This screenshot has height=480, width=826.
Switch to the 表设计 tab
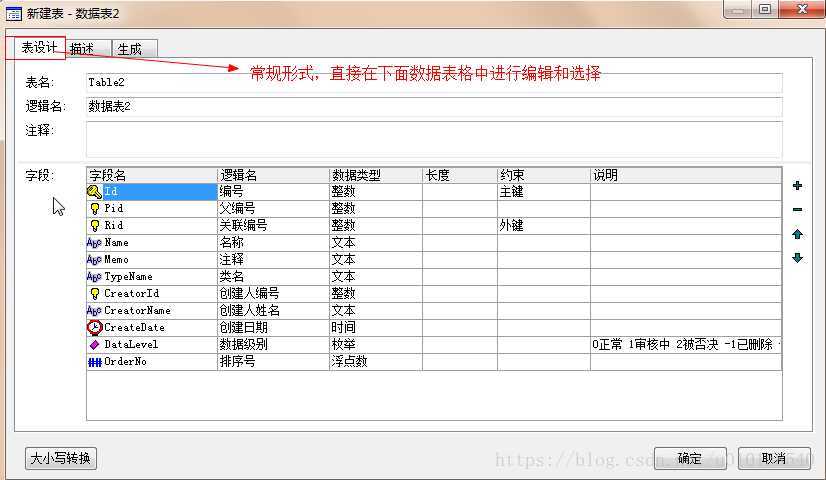click(x=38, y=48)
